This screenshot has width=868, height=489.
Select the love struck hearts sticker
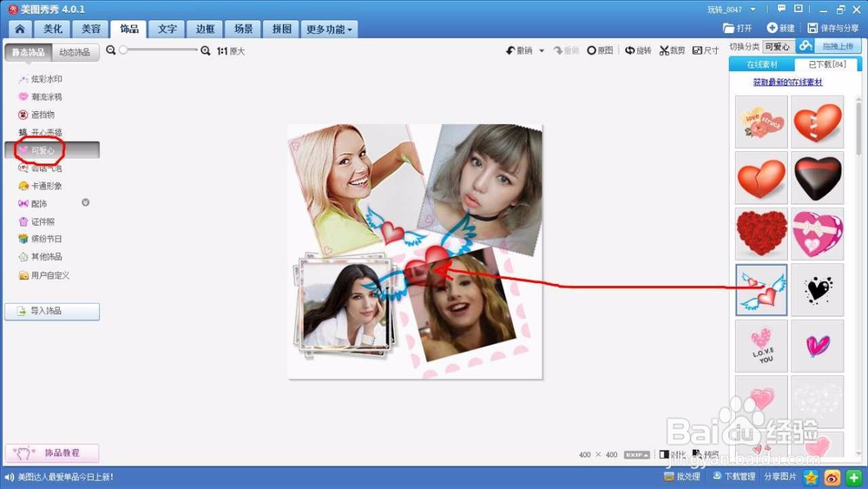click(x=762, y=122)
